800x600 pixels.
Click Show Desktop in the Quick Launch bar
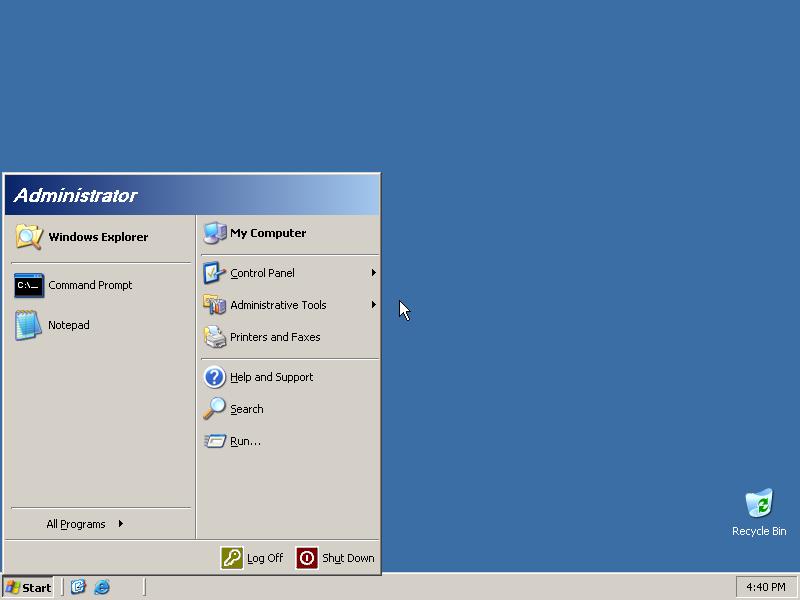tap(77, 588)
